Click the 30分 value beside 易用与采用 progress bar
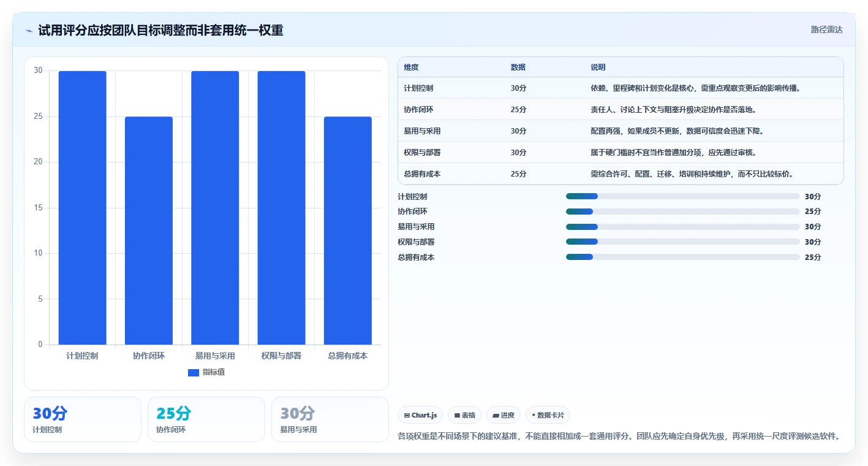The height and width of the screenshot is (466, 868). tap(813, 227)
